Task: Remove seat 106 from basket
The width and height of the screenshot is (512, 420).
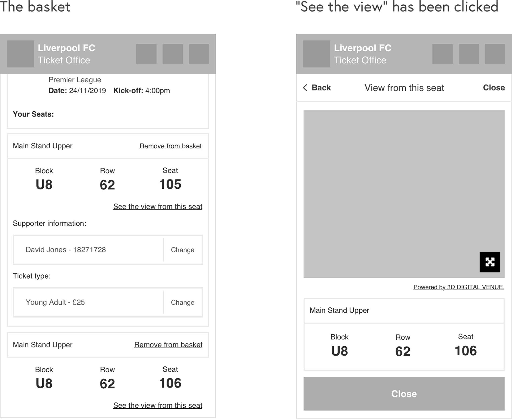Action: [168, 344]
